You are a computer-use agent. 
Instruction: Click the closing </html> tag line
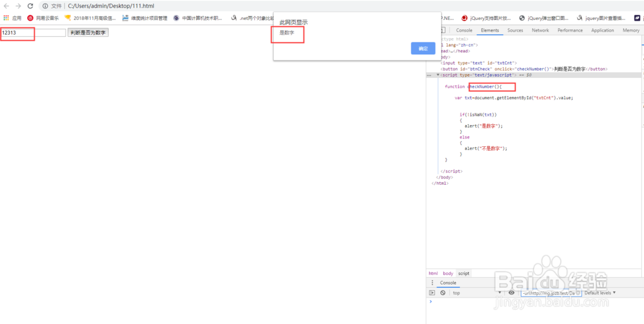(440, 184)
